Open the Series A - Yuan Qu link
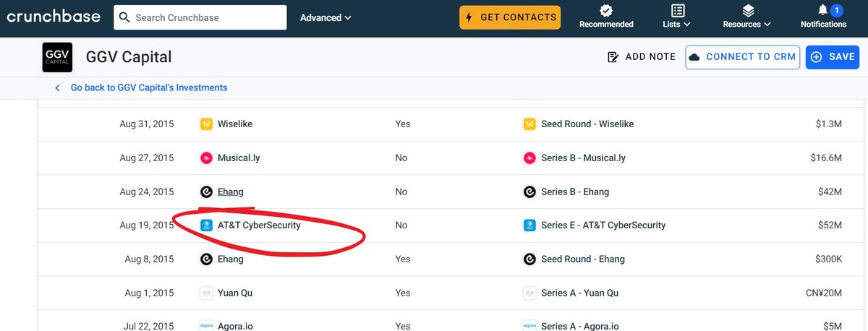 pos(579,293)
